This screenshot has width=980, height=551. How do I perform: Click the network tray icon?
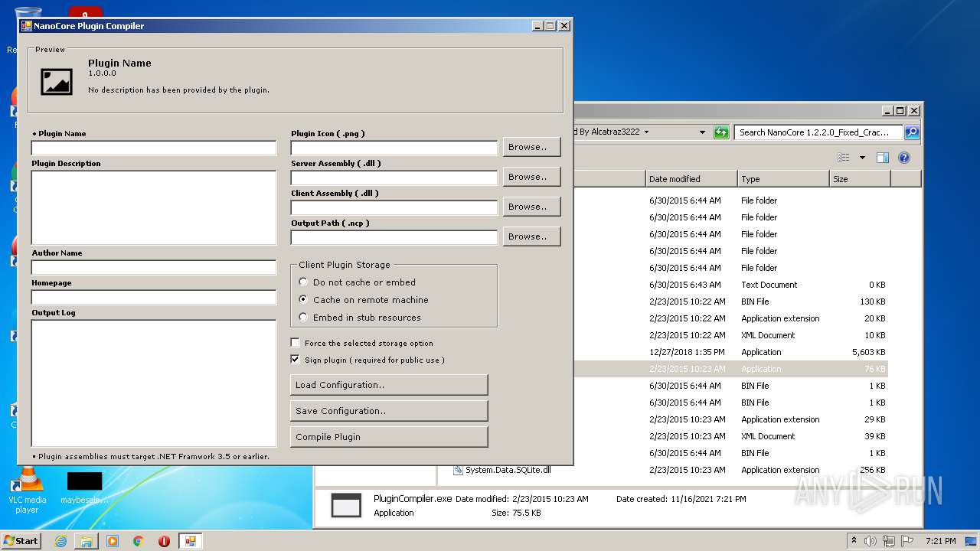tap(889, 541)
